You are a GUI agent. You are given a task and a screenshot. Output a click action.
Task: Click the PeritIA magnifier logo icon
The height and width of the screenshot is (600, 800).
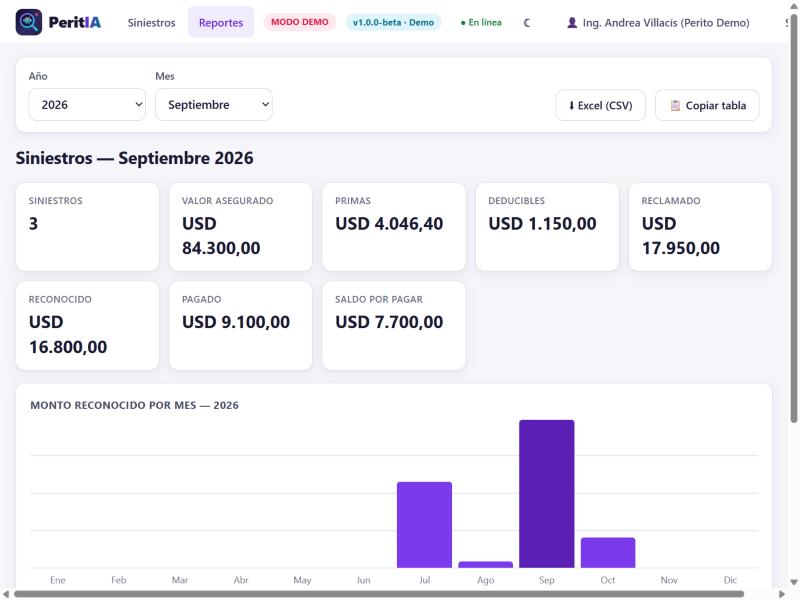[29, 22]
